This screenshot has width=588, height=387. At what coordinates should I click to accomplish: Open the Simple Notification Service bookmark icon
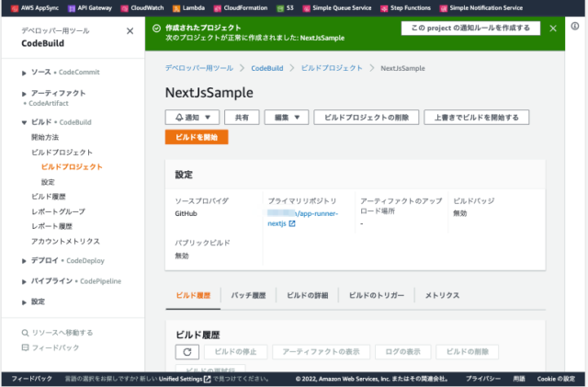coord(443,8)
